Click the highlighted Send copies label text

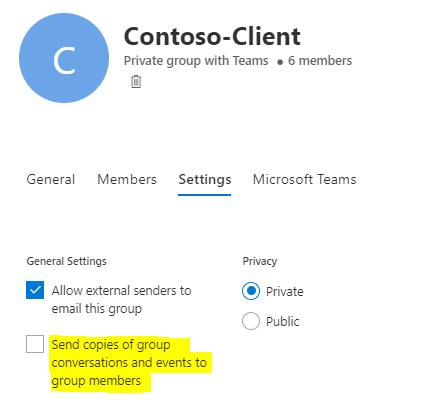pos(129,363)
